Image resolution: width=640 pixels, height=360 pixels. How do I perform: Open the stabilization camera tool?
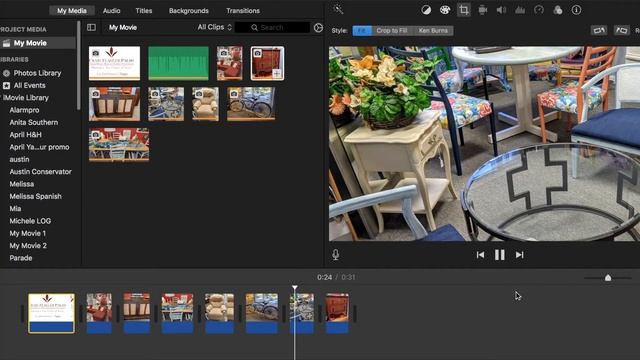click(482, 10)
